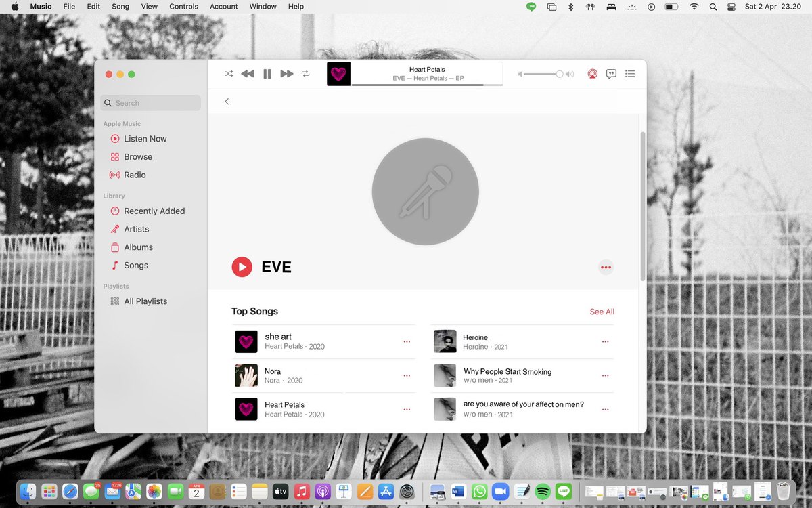
Task: Open WhatsApp from the dock
Action: pos(479,492)
